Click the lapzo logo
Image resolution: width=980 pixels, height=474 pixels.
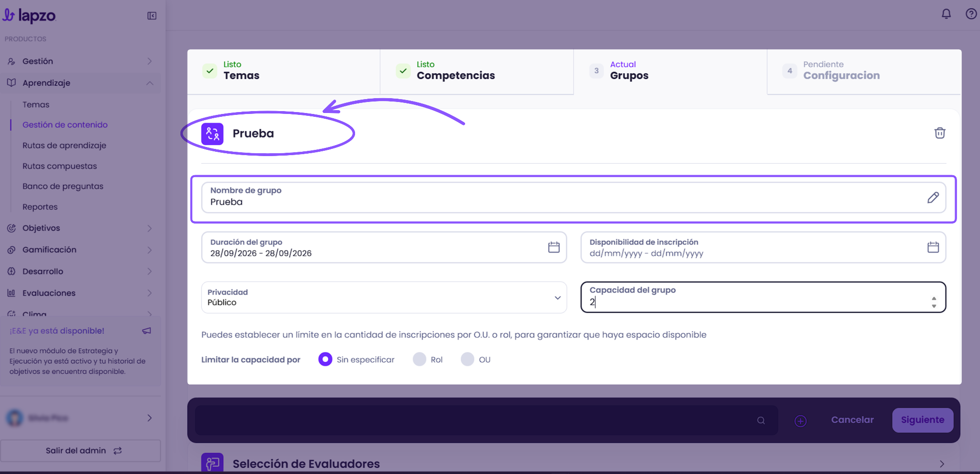(x=30, y=16)
